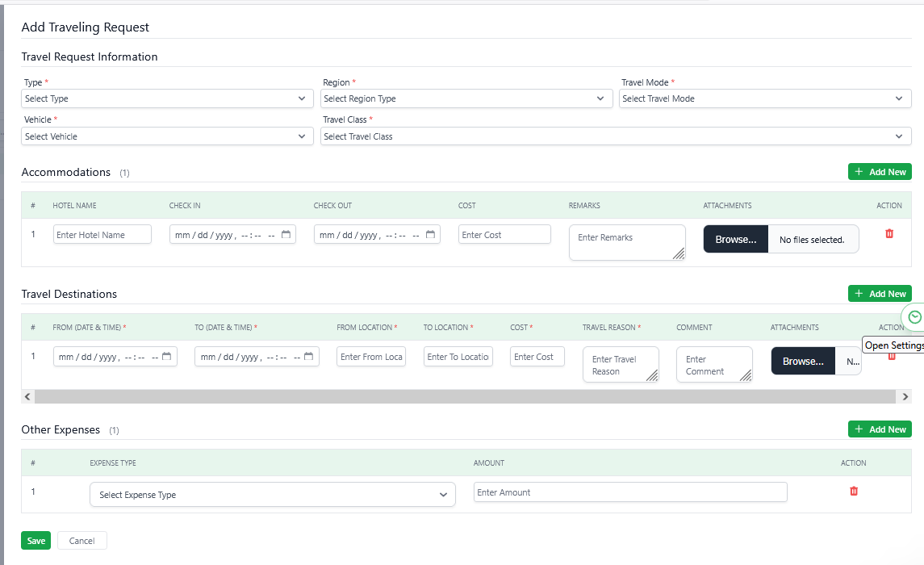Viewport: 924px width, 565px height.
Task: Add new other expense row
Action: tap(880, 429)
